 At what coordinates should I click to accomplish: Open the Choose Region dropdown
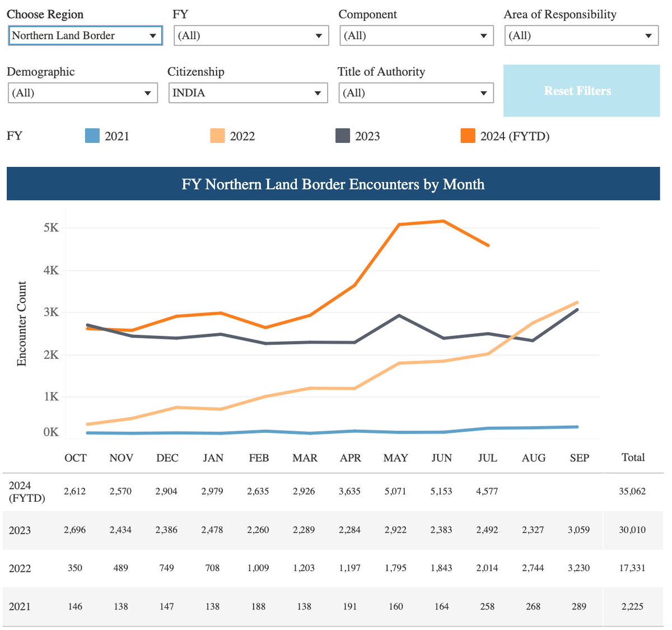(85, 35)
